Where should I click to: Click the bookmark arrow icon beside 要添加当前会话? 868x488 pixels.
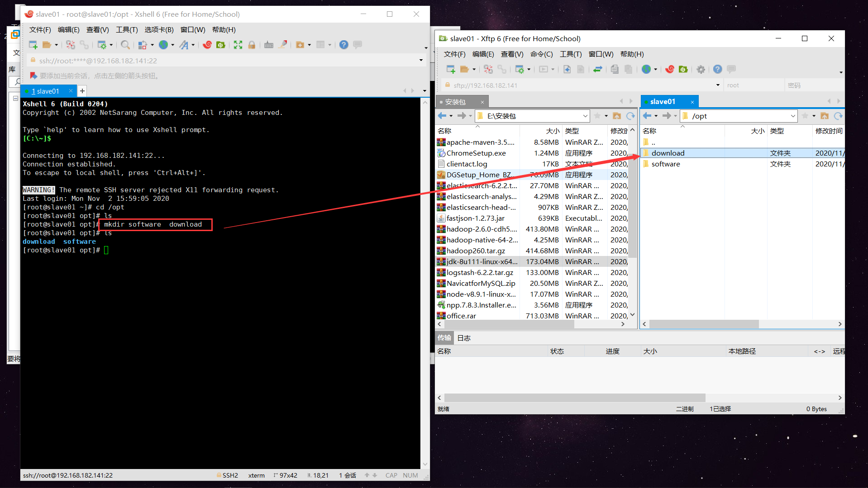(x=33, y=76)
